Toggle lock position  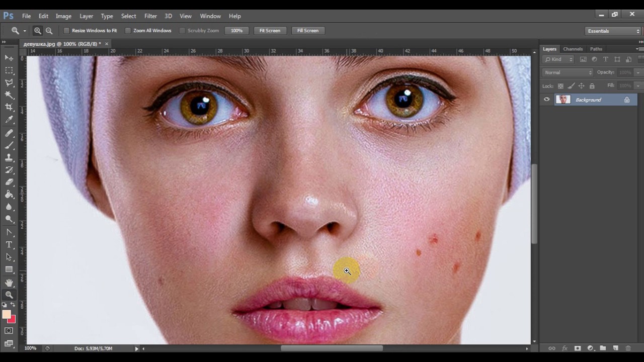(x=582, y=86)
